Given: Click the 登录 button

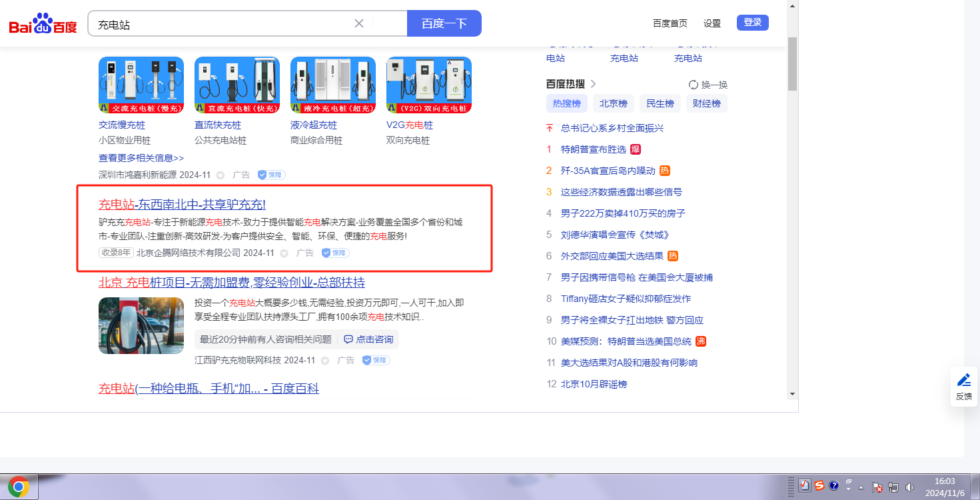Looking at the screenshot, I should pos(753,23).
